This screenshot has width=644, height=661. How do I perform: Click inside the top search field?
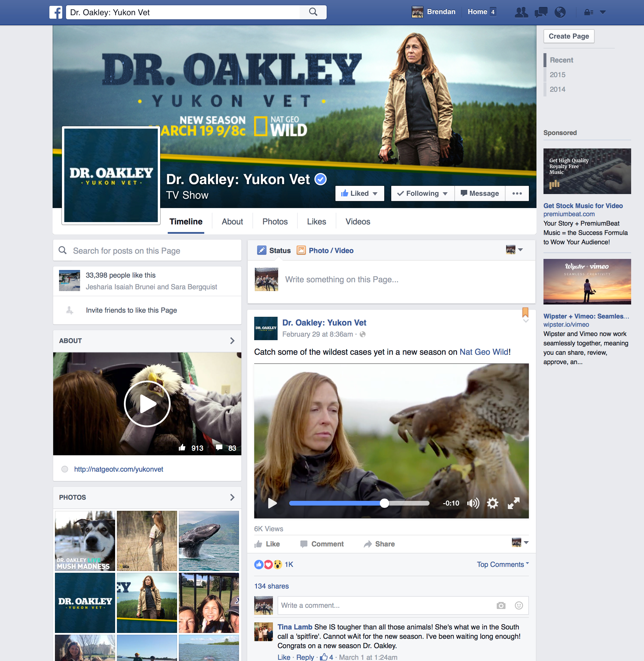pos(183,12)
